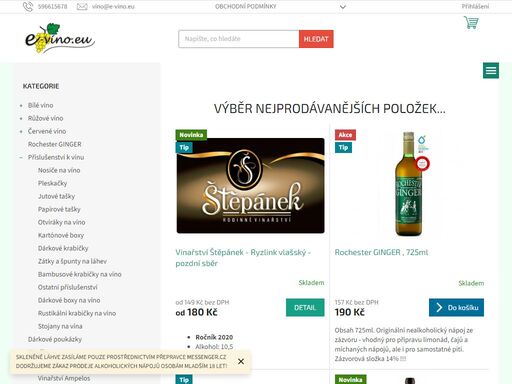Open Dárkové poukázky category
This screenshot has height=384, width=512.
[55, 339]
